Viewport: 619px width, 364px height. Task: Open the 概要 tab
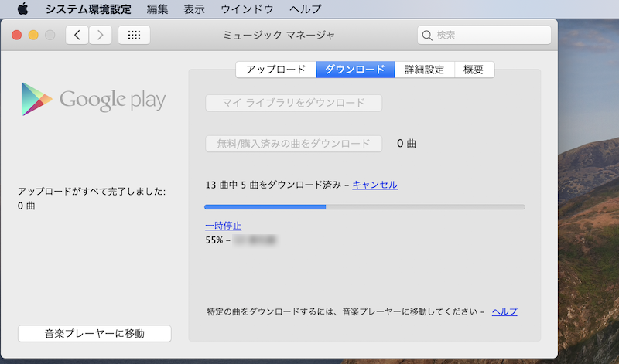click(474, 70)
